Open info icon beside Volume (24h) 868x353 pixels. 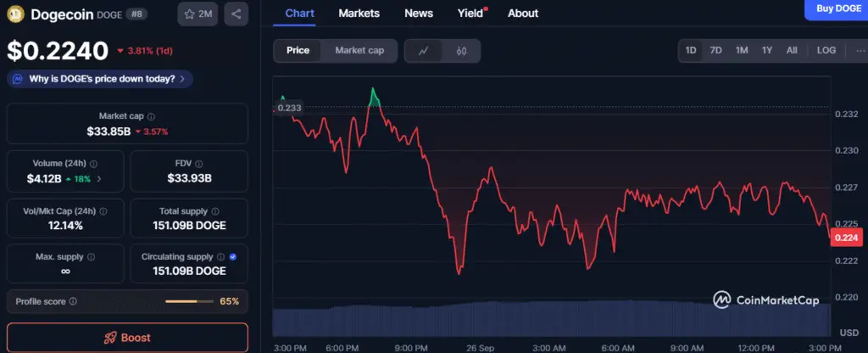[93, 164]
